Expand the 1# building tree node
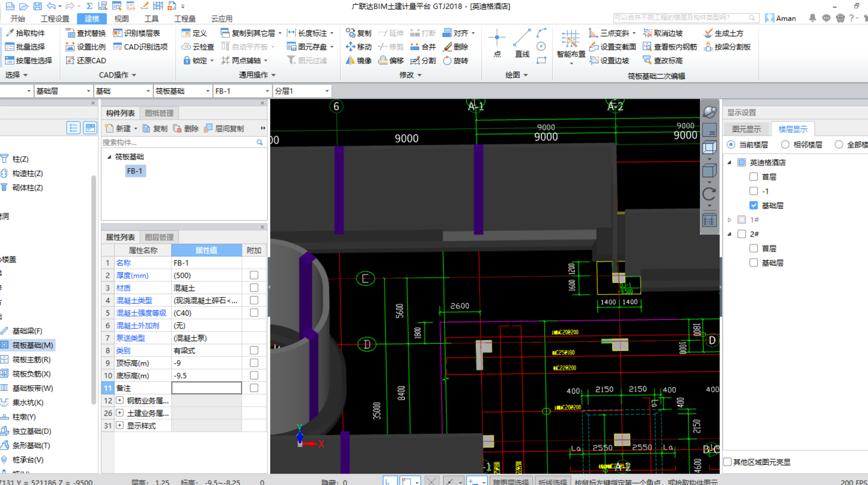 [x=730, y=220]
